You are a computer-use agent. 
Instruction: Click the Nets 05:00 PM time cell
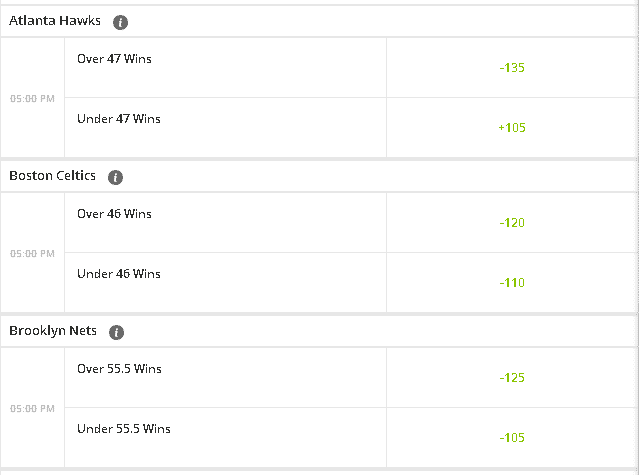[32, 409]
